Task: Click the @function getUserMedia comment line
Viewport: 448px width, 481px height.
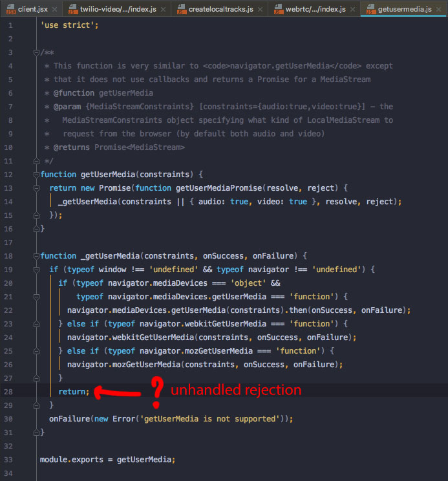Action: 103,93
